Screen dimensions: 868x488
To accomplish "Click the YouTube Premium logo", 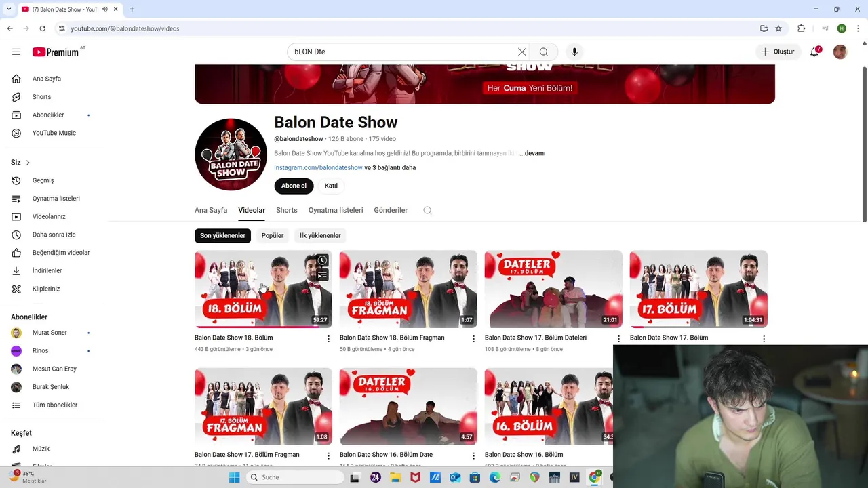I will point(56,52).
